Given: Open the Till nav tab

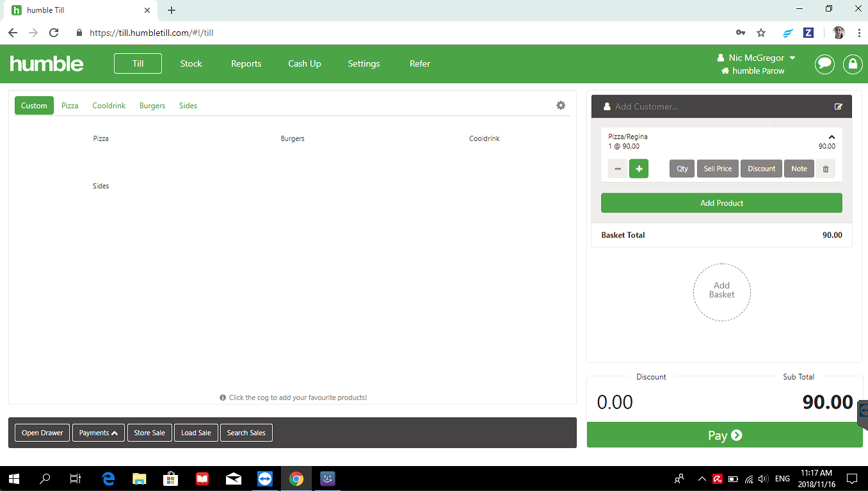Looking at the screenshot, I should click(x=138, y=63).
